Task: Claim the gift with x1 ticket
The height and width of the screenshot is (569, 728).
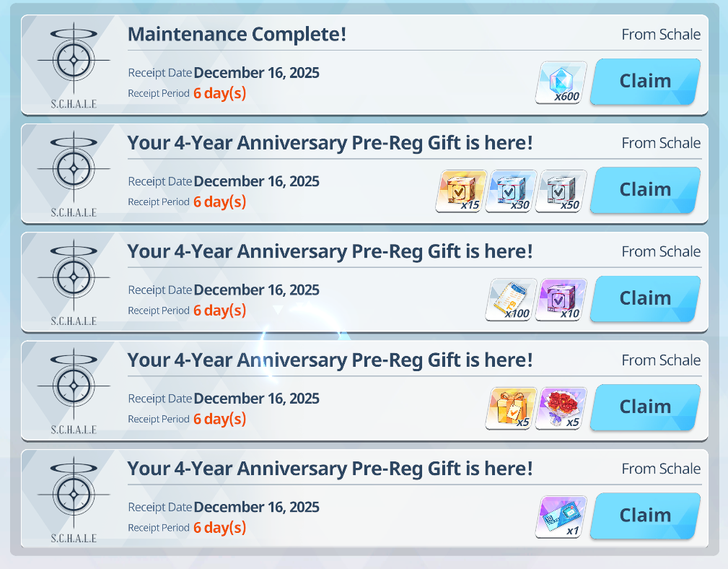Action: 645,516
